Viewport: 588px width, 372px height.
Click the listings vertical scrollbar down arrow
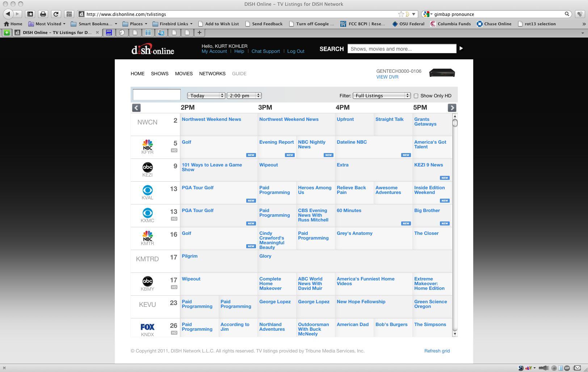pos(455,334)
